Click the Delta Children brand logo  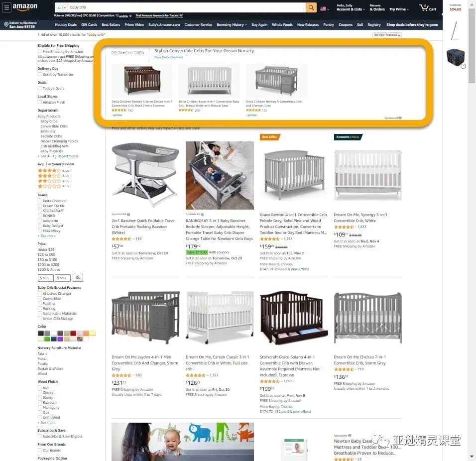(127, 53)
